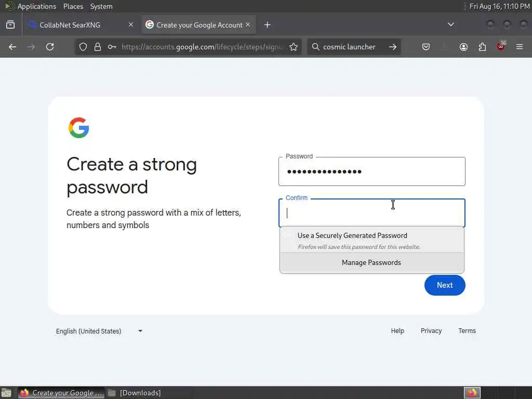Click the Google logo

[79, 128]
